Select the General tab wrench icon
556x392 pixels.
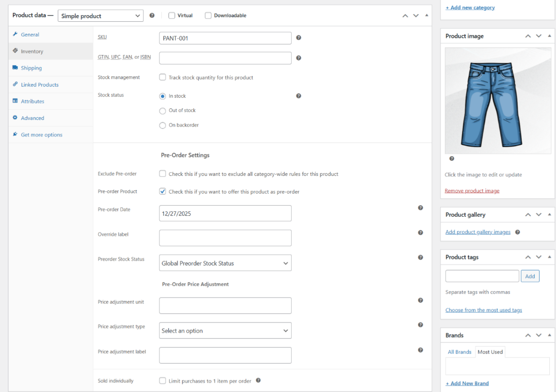(x=15, y=35)
